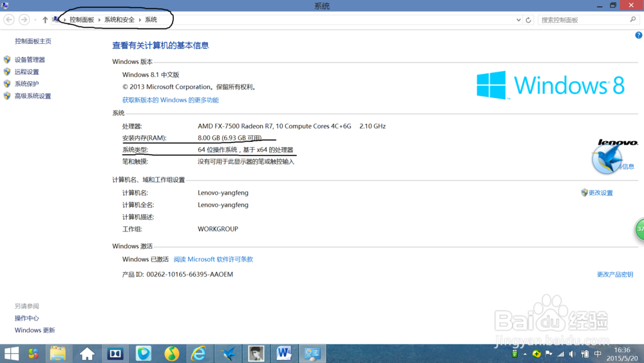The image size is (644, 363).
Task: Click the 8.00 GB (6.93 GB 可用) value
Action: pos(230,138)
